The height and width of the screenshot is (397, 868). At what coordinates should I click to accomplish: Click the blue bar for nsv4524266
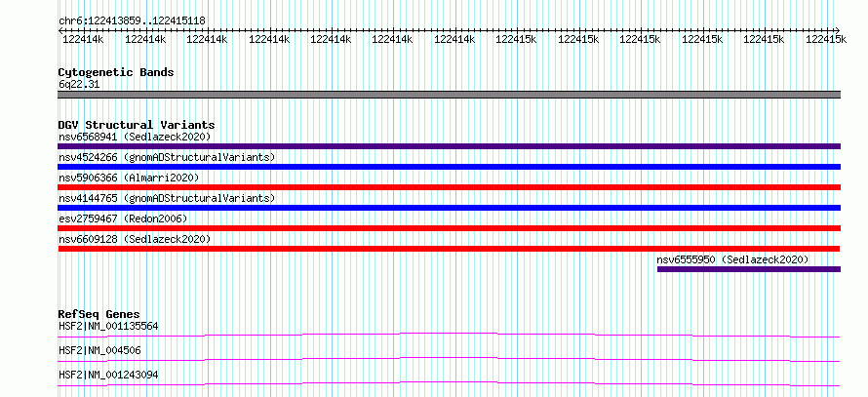point(449,167)
